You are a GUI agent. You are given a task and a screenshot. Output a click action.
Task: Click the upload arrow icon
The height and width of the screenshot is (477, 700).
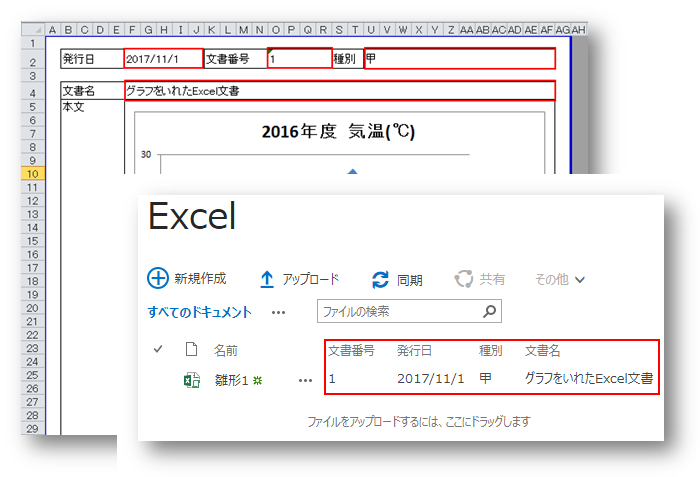(267, 279)
